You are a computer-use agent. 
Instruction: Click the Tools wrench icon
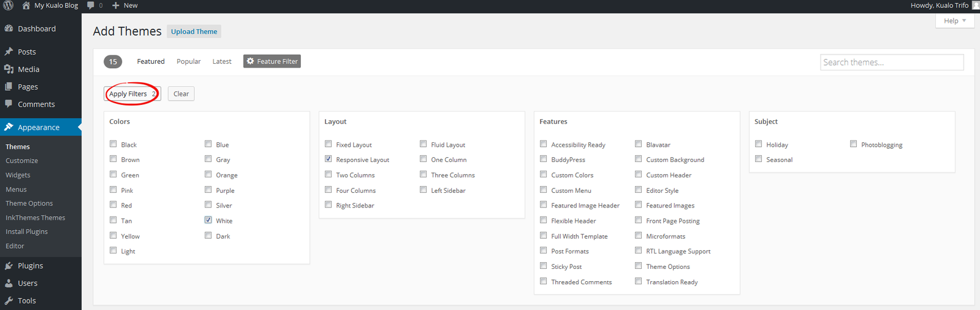[x=9, y=300]
